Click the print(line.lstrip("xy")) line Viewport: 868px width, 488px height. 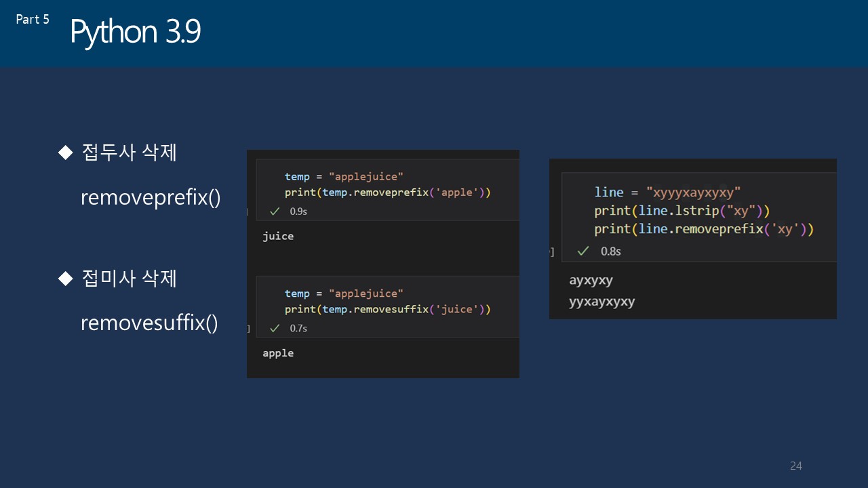(682, 211)
